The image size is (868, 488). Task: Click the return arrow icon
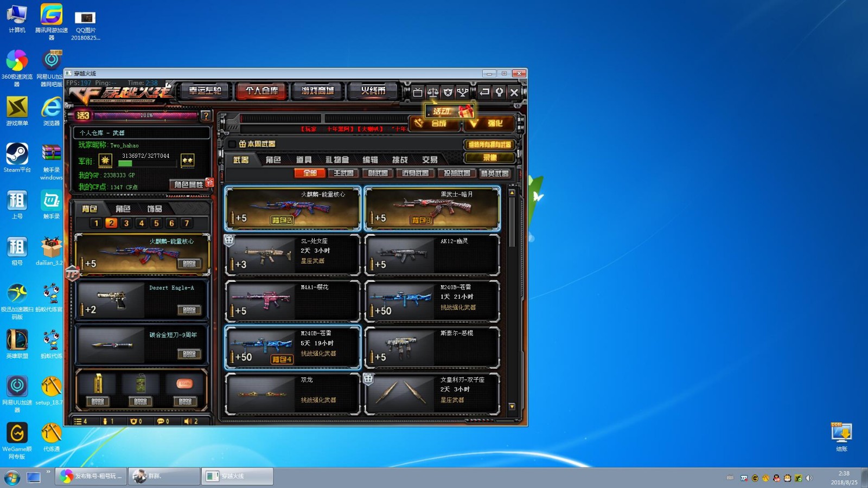(484, 92)
